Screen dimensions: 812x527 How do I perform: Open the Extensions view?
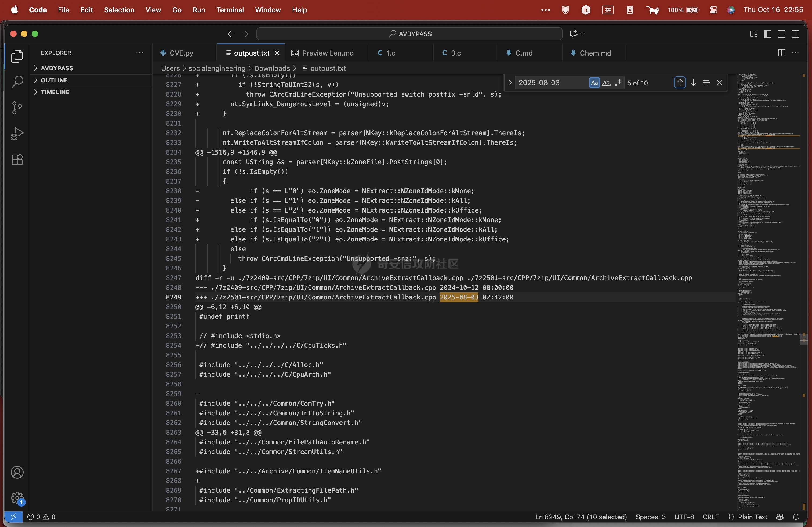17,160
